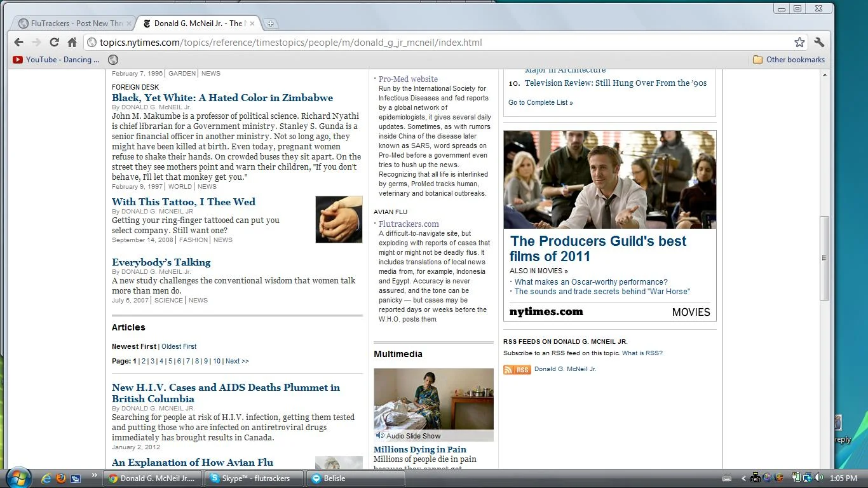Show hidden tray icons with the arrow
Image resolution: width=868 pixels, height=488 pixels.
tap(743, 478)
